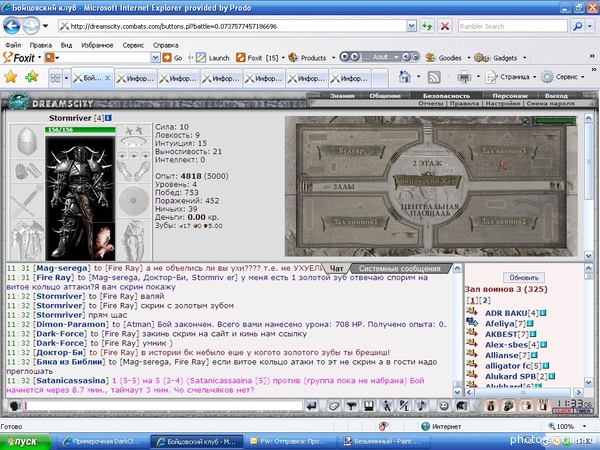This screenshot has height=450, width=600.
Task: Open Stormriver info via blue i icon
Action: [x=108, y=118]
